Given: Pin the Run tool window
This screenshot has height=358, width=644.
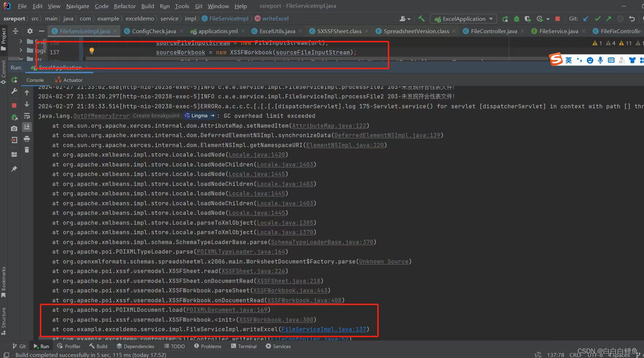Looking at the screenshot, I should 14,169.
